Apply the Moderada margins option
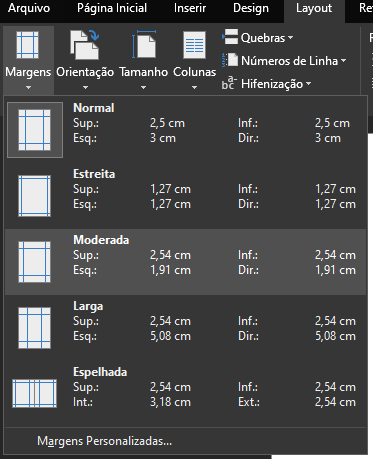The height and width of the screenshot is (459, 373). click(x=185, y=262)
